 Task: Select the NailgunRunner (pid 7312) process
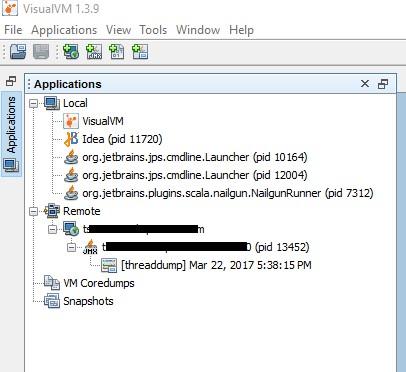(228, 193)
